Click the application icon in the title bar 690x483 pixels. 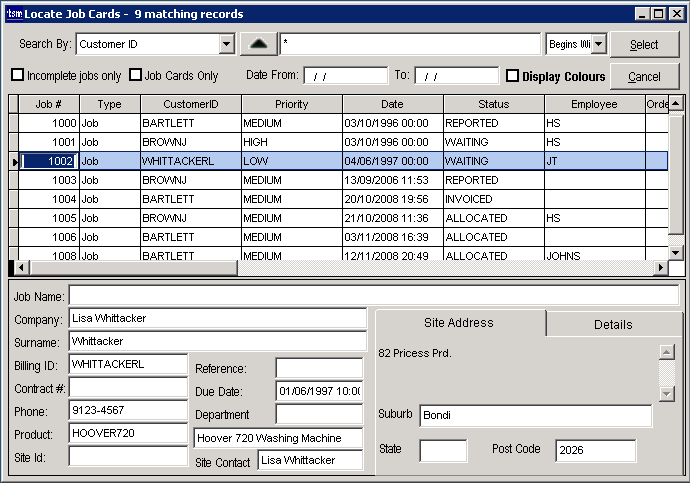14,13
